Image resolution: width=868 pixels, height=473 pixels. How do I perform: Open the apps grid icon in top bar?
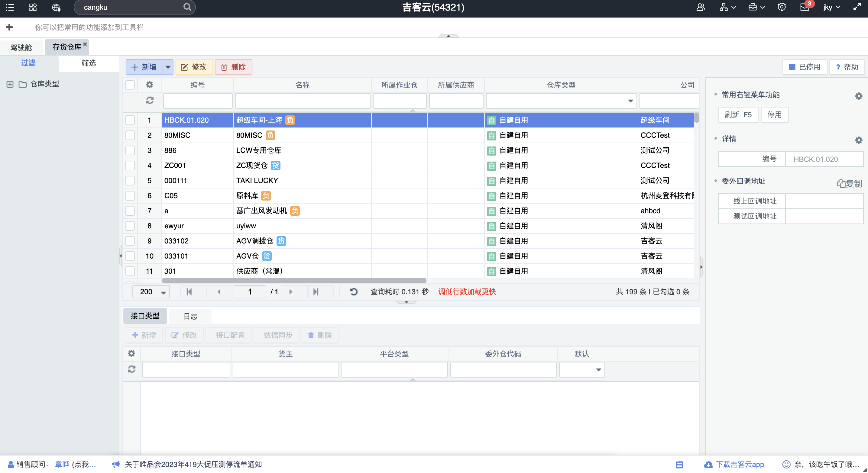click(x=33, y=8)
